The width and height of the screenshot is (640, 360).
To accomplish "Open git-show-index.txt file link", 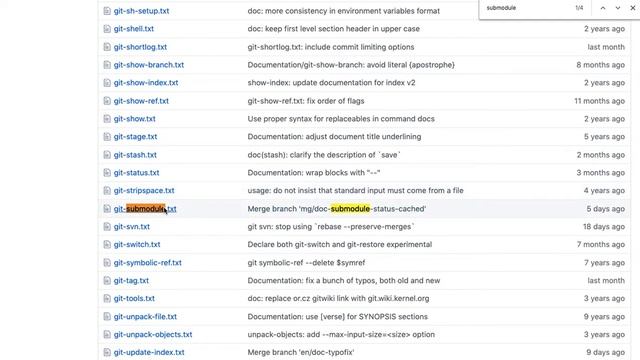I will pyautogui.click(x=146, y=83).
